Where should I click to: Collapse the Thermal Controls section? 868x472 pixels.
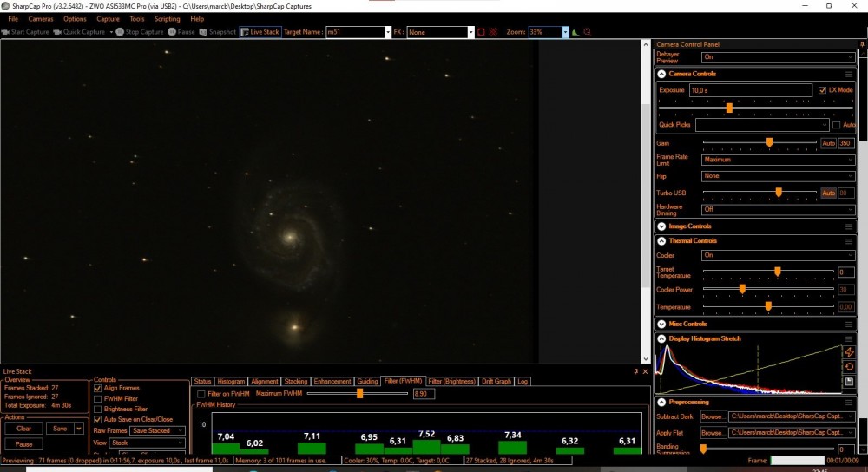[661, 241]
